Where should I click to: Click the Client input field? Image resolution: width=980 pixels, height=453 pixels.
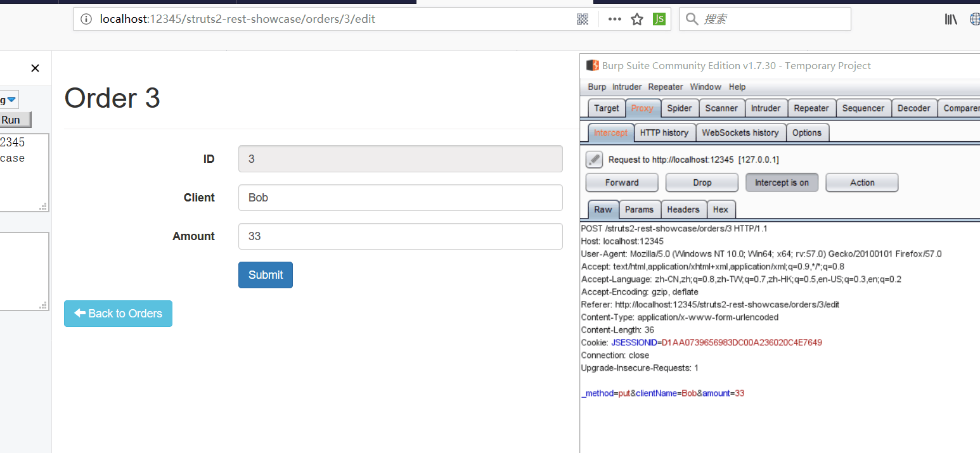point(401,198)
